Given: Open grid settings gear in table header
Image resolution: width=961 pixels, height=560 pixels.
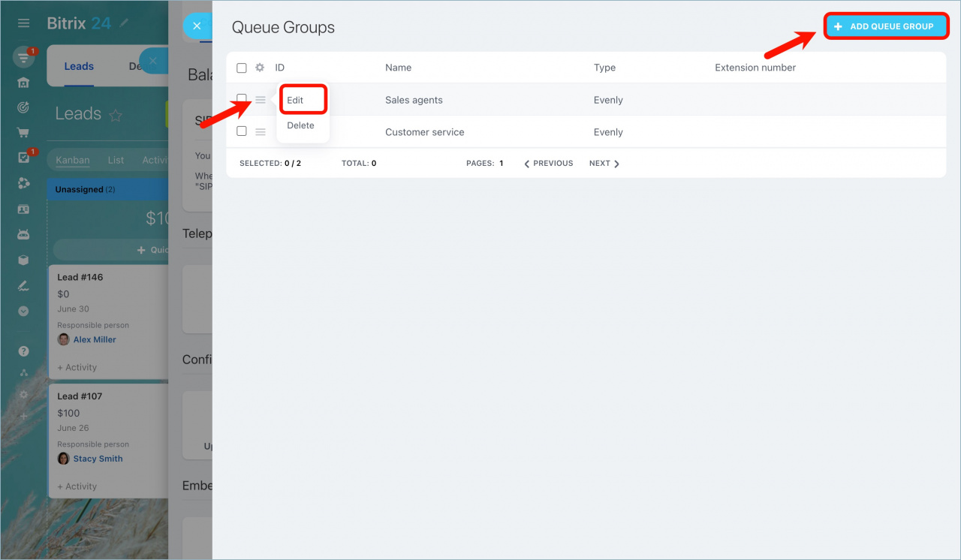Looking at the screenshot, I should click(x=260, y=68).
